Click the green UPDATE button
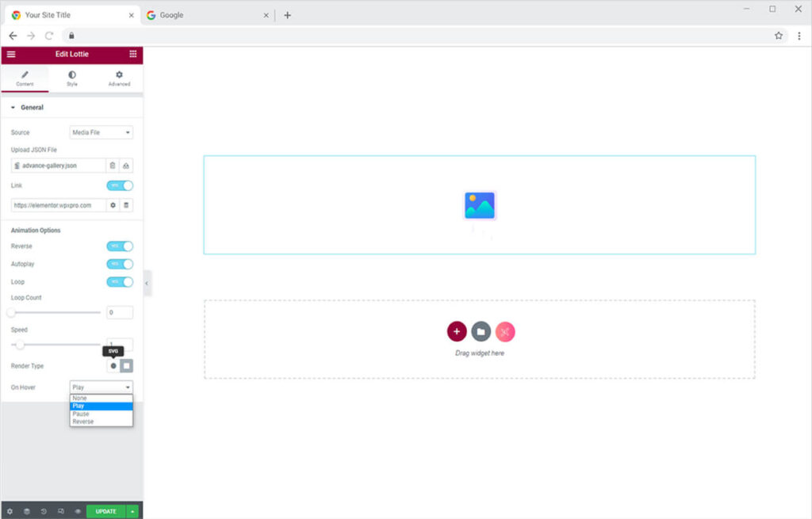The image size is (812, 519). [105, 512]
